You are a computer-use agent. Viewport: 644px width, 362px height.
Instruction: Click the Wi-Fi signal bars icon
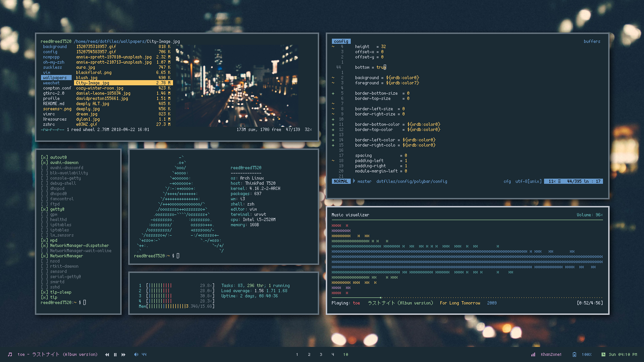[533, 354]
